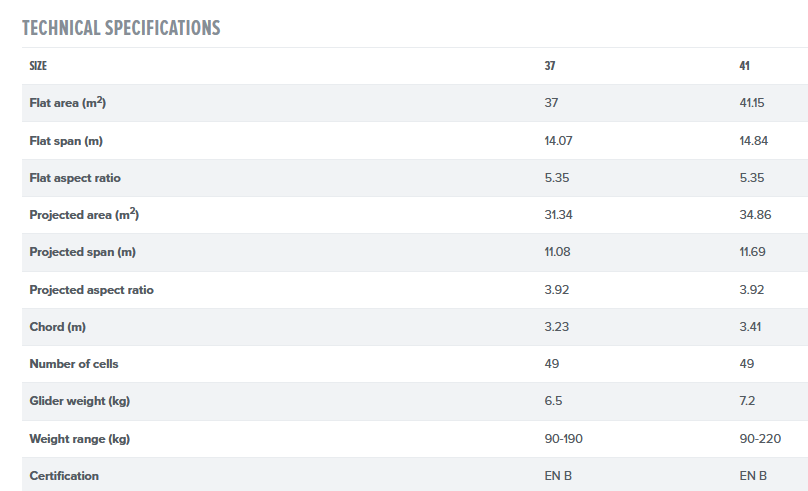Click the size 37 column header
The height and width of the screenshot is (491, 808).
(550, 66)
